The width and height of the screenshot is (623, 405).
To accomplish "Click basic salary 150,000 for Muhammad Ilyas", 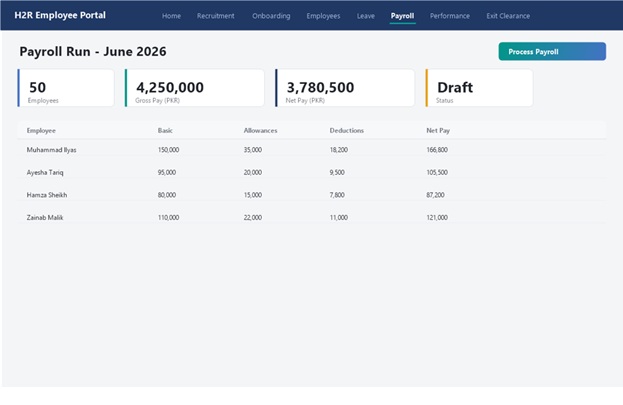I will coord(168,150).
